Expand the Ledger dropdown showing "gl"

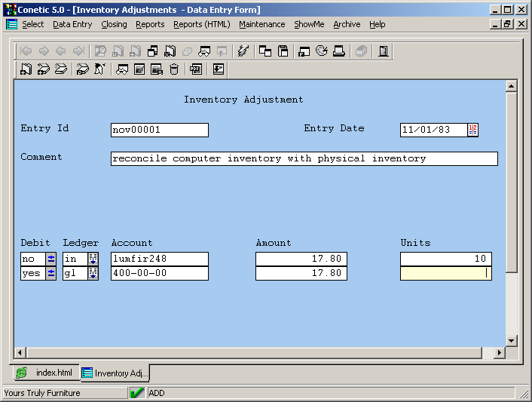93,274
